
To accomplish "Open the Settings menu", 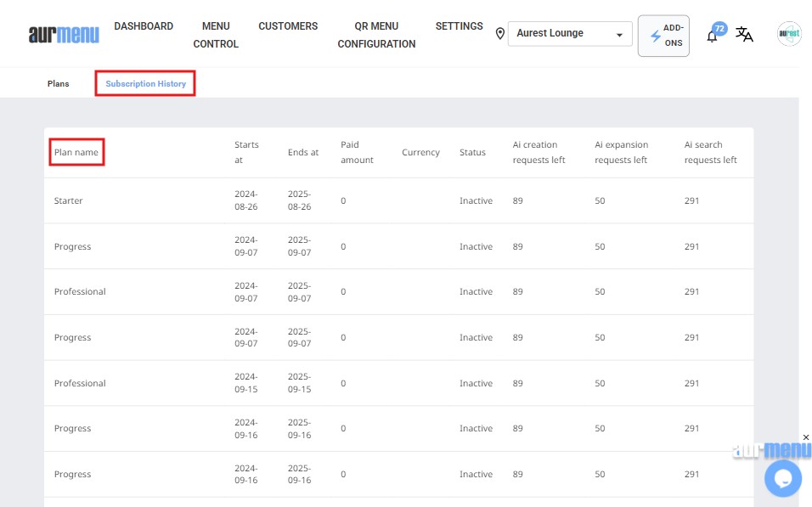I will pyautogui.click(x=459, y=26).
